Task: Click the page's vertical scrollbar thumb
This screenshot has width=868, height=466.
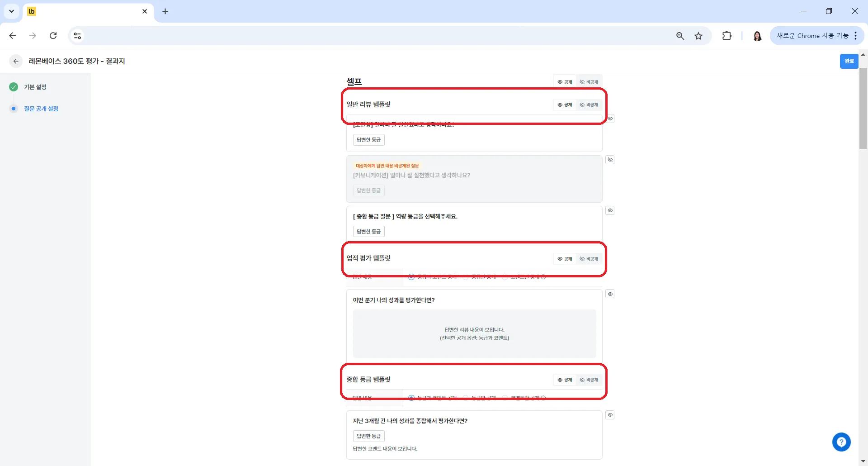Action: pyautogui.click(x=863, y=108)
